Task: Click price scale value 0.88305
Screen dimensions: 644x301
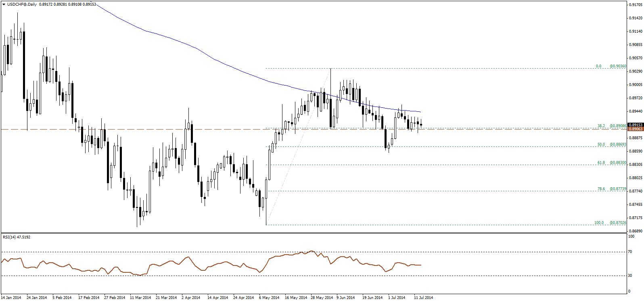Action: pyautogui.click(x=636, y=165)
